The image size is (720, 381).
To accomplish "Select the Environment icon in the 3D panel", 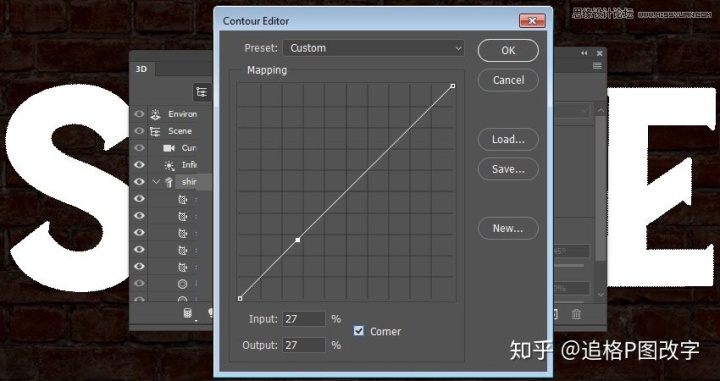I will point(155,114).
